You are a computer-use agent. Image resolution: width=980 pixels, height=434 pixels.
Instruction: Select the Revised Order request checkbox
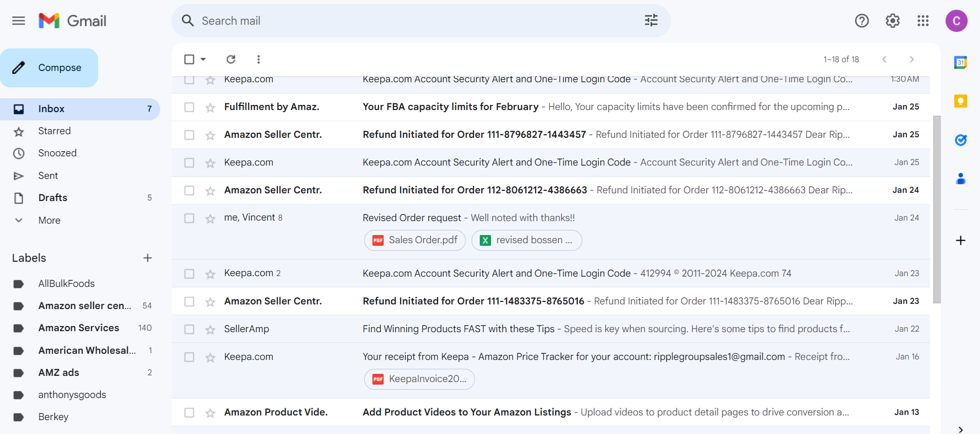[x=189, y=218]
